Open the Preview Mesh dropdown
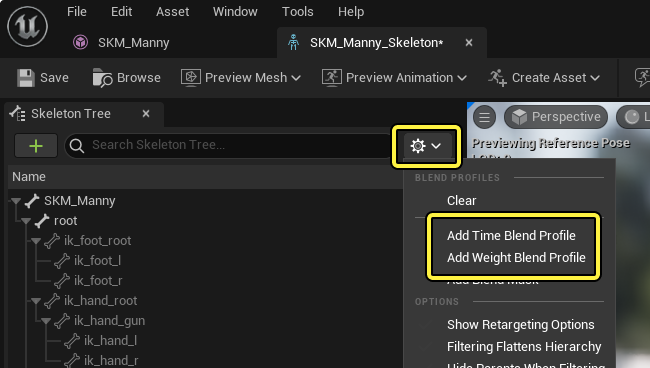Screen dimensions: 650x368 (240, 77)
